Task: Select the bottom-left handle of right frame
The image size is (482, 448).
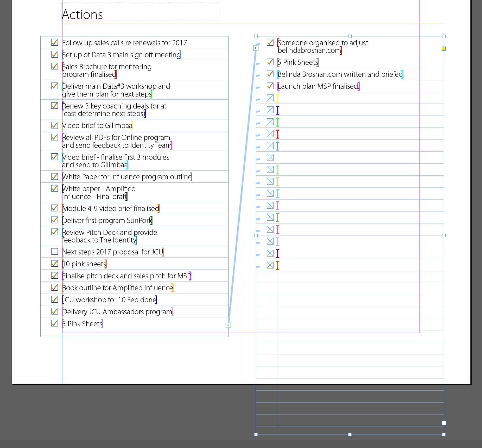Action: pyautogui.click(x=256, y=434)
